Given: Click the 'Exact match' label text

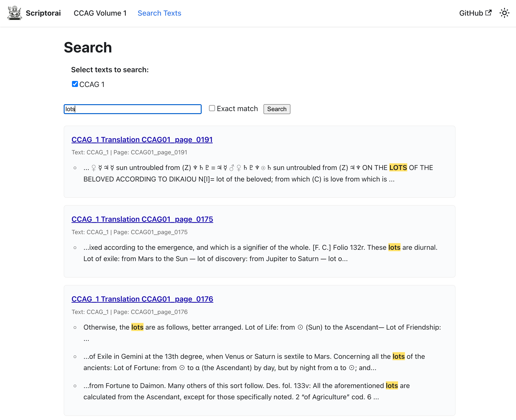Looking at the screenshot, I should pyautogui.click(x=237, y=109).
